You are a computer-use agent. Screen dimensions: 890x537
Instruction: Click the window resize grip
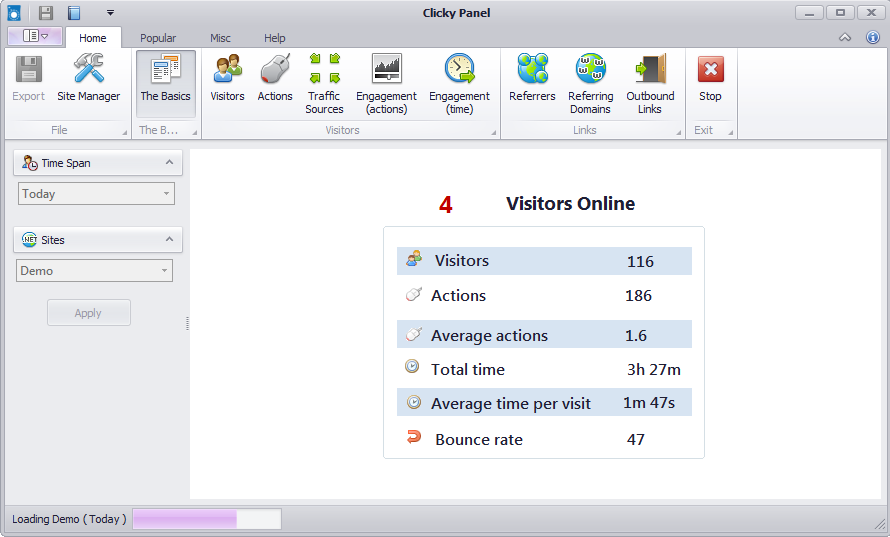tap(880, 525)
